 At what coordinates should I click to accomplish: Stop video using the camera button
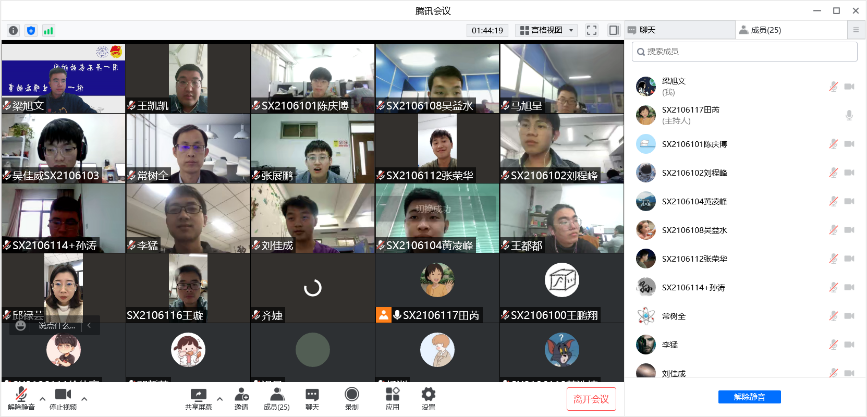point(62,396)
